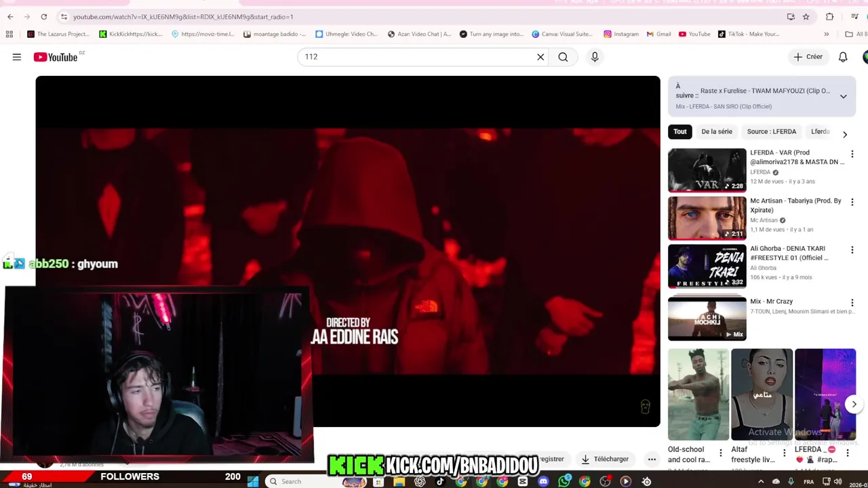Image resolution: width=868 pixels, height=488 pixels.
Task: Click the Ali Ghorba channel name
Action: tap(763, 268)
